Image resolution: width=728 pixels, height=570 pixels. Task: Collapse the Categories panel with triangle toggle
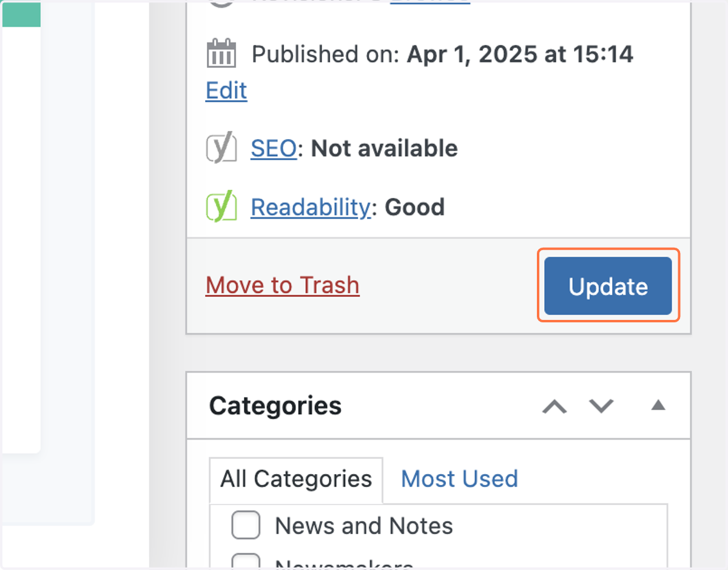click(658, 405)
